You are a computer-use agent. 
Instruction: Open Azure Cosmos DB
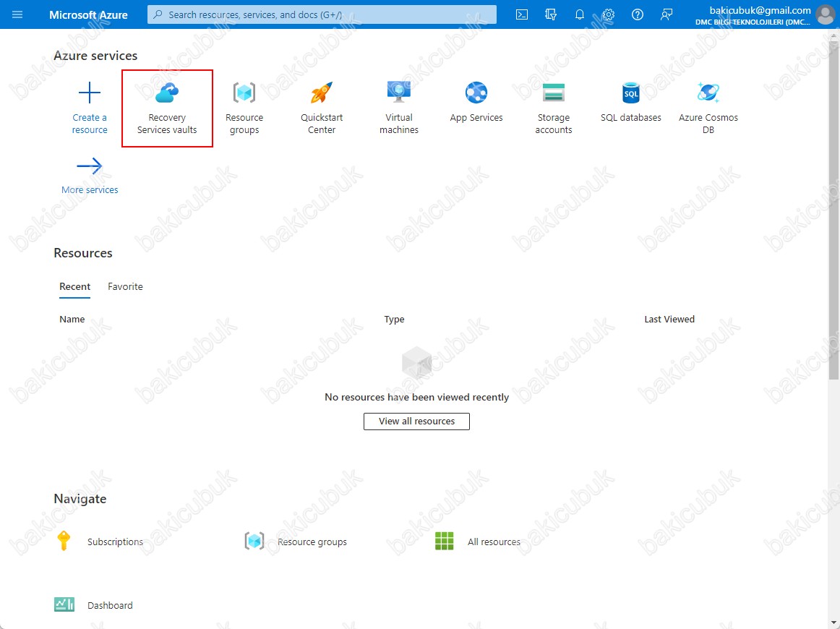coord(708,108)
